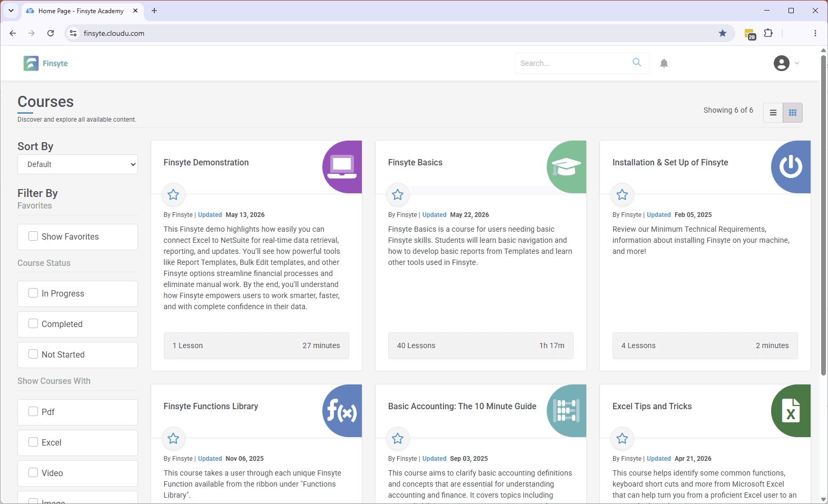Enable the Show Favorites checkbox
828x504 pixels.
tap(33, 236)
